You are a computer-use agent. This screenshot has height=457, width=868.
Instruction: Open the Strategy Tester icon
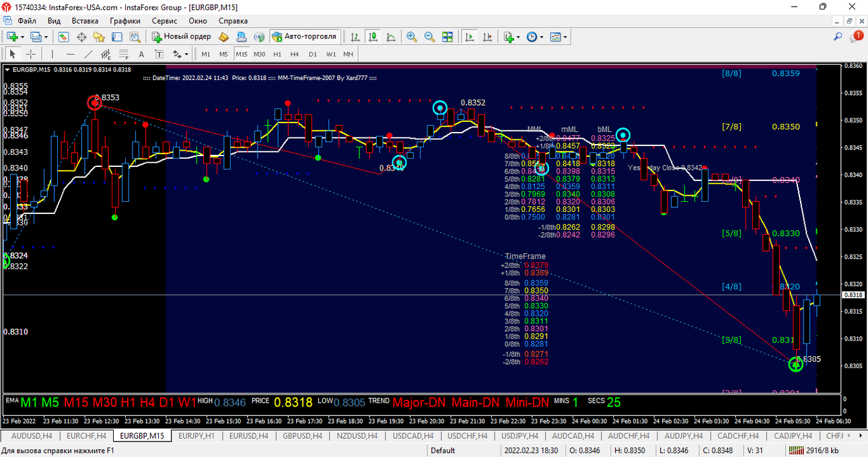point(134,36)
